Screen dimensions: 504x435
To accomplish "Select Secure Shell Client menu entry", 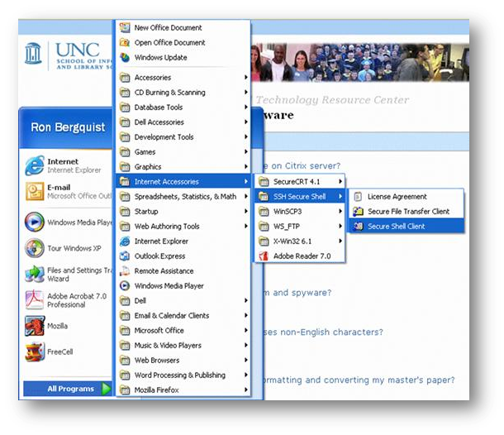I will tap(396, 227).
